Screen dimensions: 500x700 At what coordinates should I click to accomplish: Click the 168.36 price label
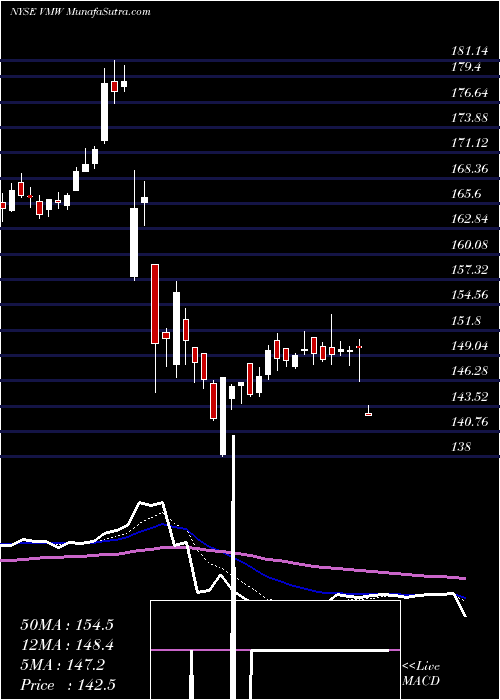469,169
